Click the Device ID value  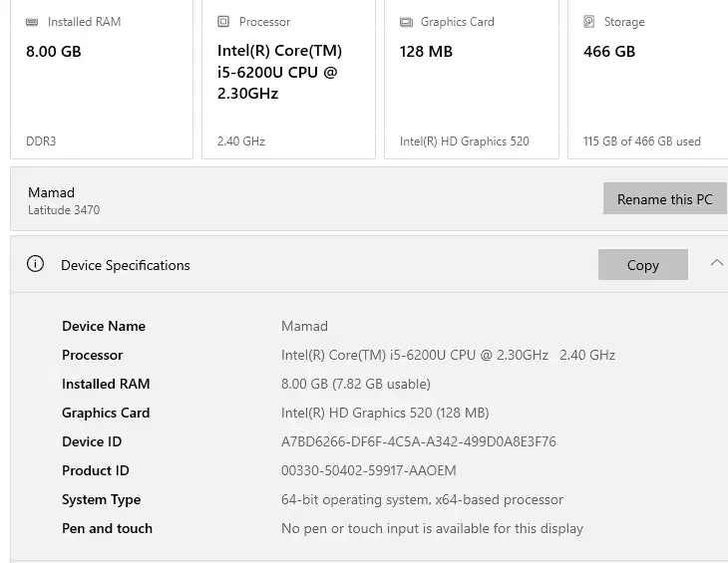418,441
